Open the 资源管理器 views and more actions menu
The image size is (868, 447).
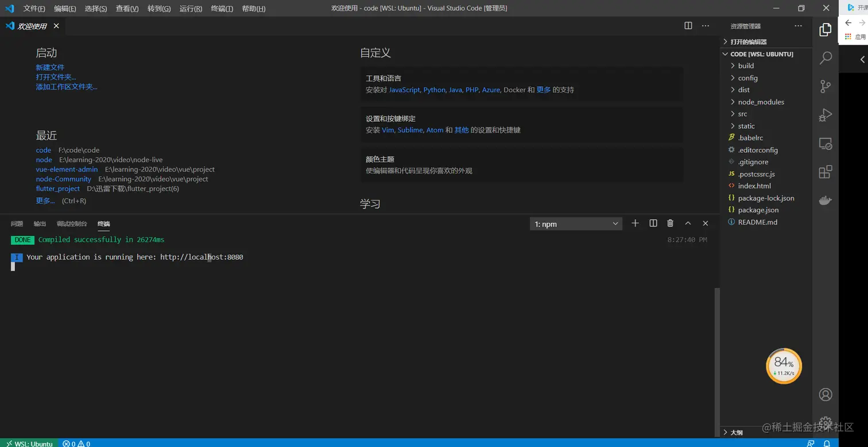pos(798,26)
